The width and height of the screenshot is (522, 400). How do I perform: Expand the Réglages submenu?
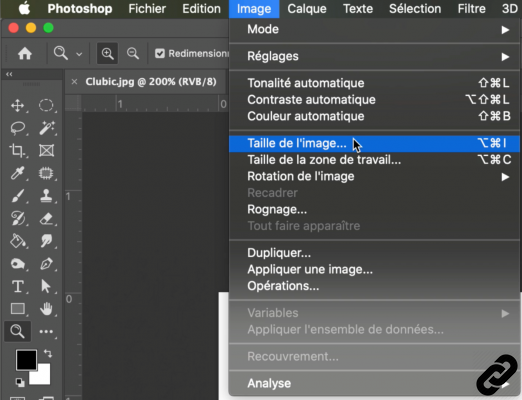click(x=375, y=56)
